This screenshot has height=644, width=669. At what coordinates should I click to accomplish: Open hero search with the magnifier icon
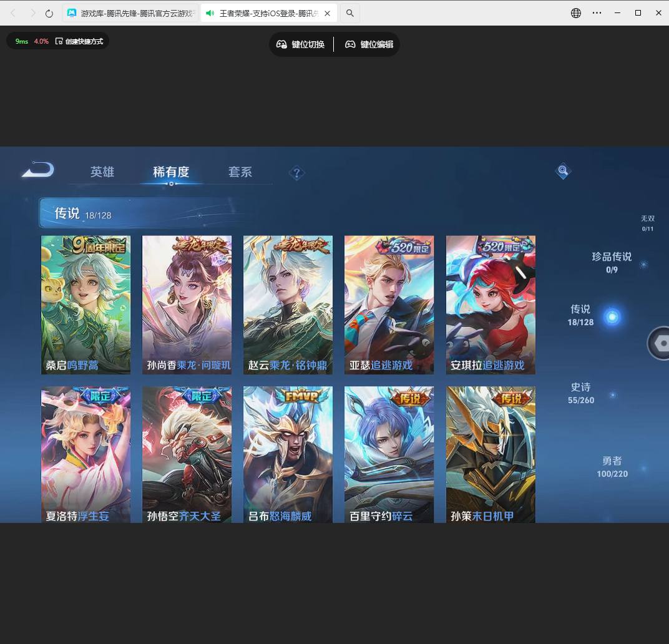pyautogui.click(x=563, y=171)
